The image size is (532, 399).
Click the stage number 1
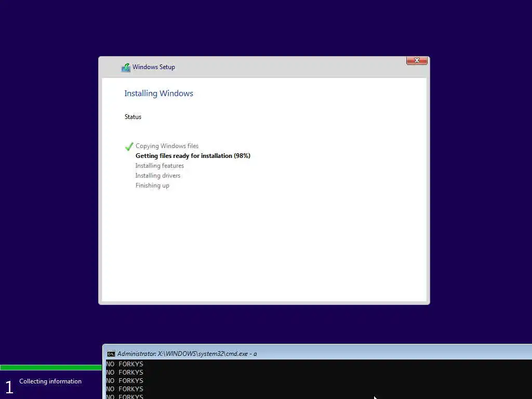(x=9, y=387)
